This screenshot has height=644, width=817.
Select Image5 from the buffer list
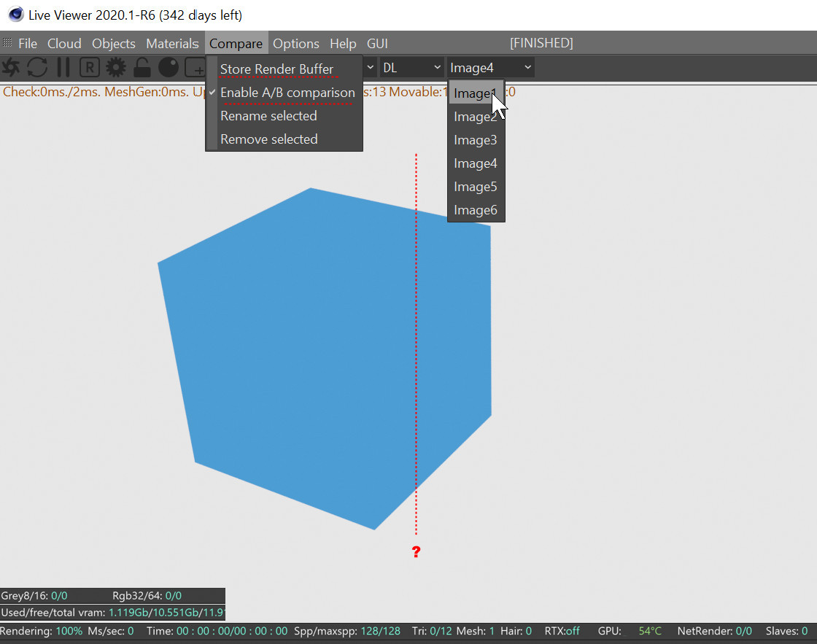click(x=476, y=187)
